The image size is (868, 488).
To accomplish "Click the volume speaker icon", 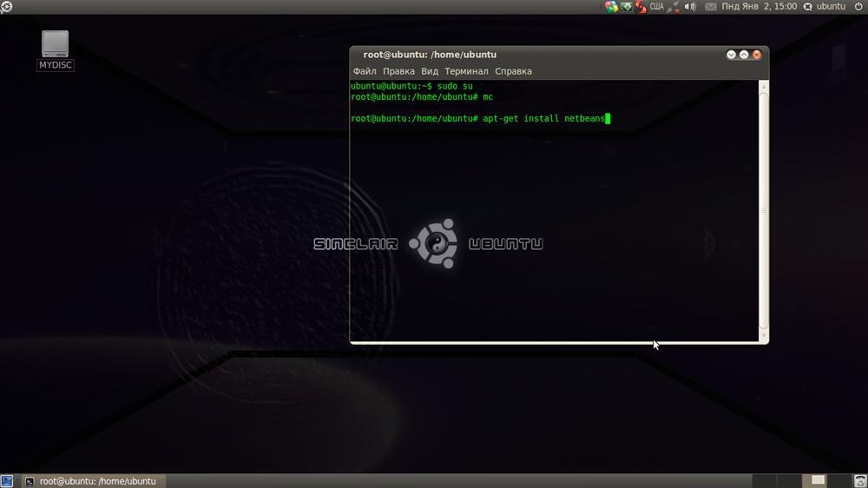I will [690, 7].
